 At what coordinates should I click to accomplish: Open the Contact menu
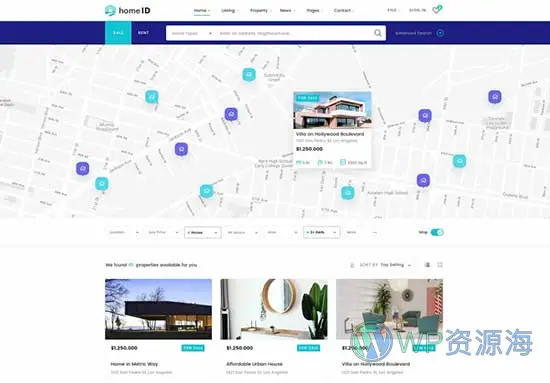(x=343, y=11)
